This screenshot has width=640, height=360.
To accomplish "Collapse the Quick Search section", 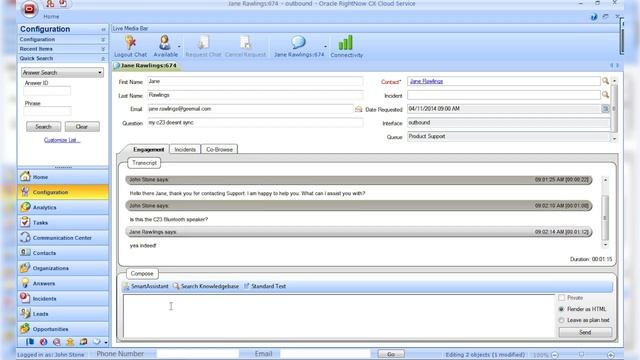I will 103,58.
